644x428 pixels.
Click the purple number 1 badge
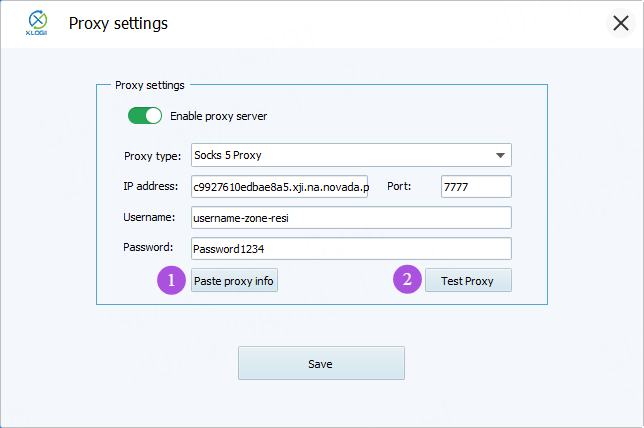coord(172,281)
